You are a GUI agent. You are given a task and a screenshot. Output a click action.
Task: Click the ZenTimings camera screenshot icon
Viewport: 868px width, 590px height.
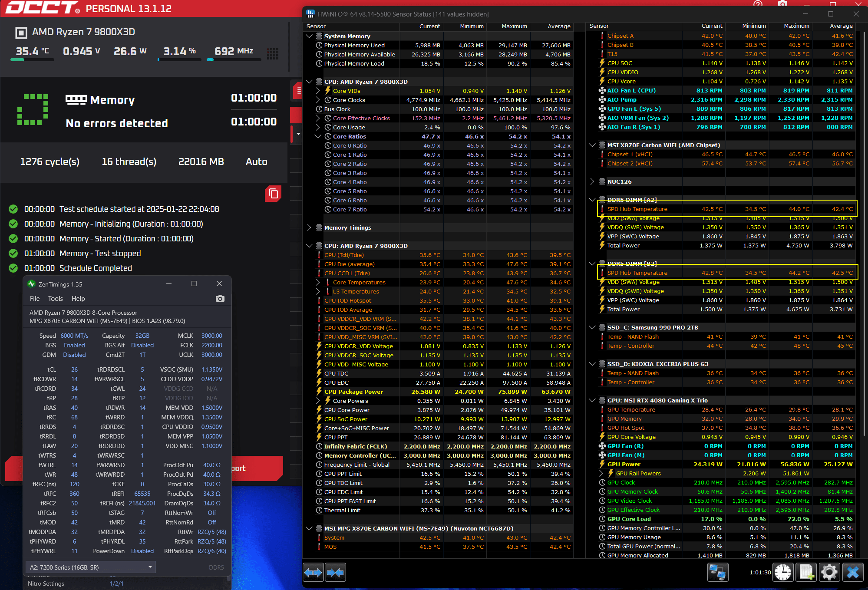220,299
